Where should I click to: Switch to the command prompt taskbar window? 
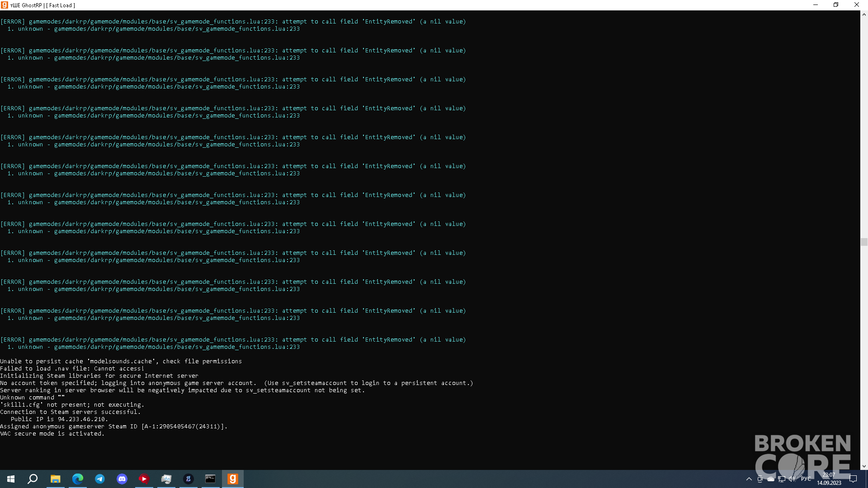click(211, 479)
